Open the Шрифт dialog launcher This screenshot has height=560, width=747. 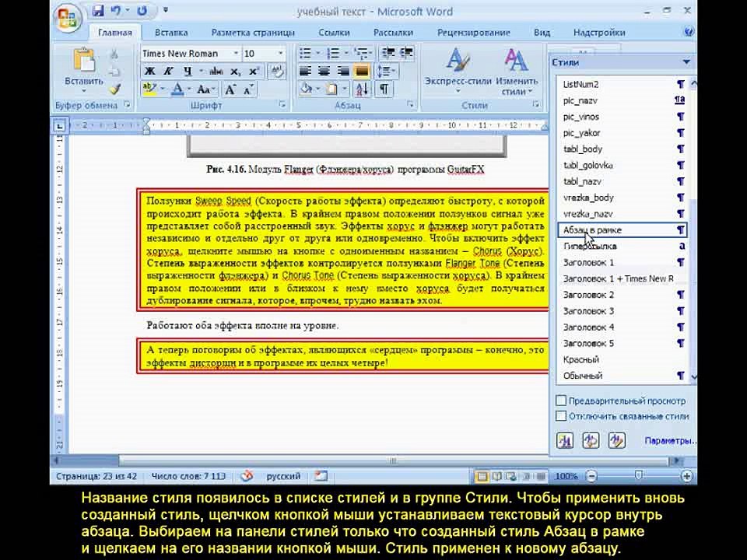pyautogui.click(x=282, y=104)
